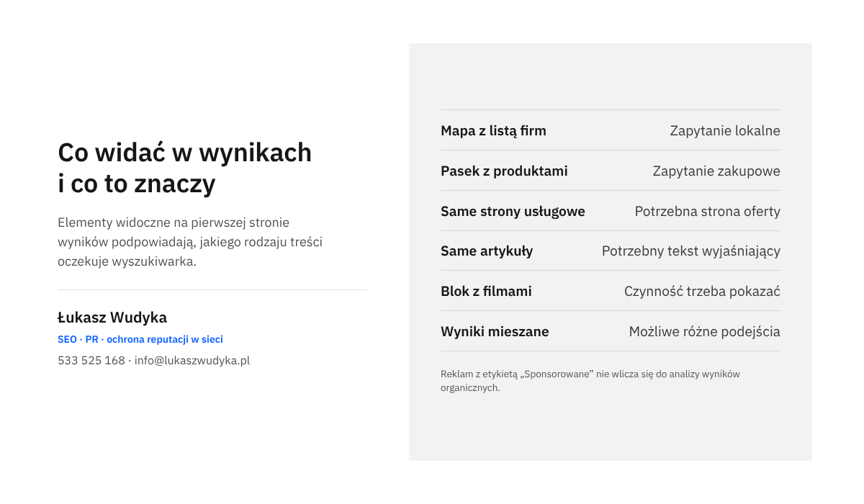Click the phone number 533 525 168
Screen dimensions: 864x504
point(91,361)
